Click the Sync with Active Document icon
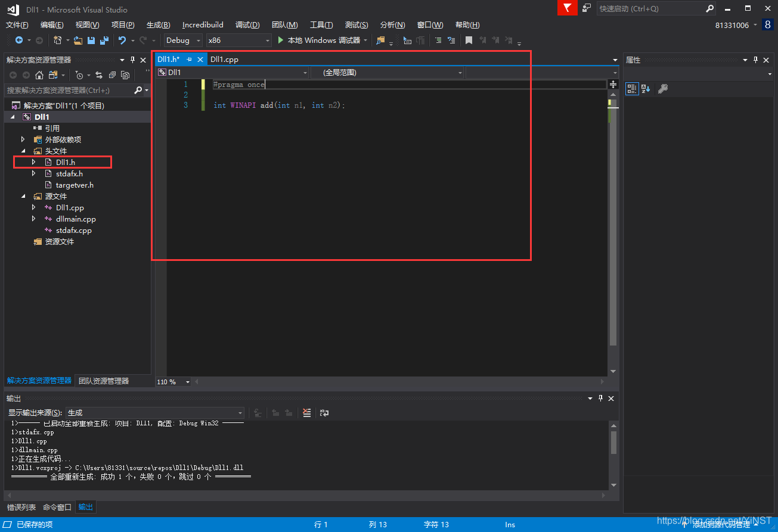 (x=99, y=75)
